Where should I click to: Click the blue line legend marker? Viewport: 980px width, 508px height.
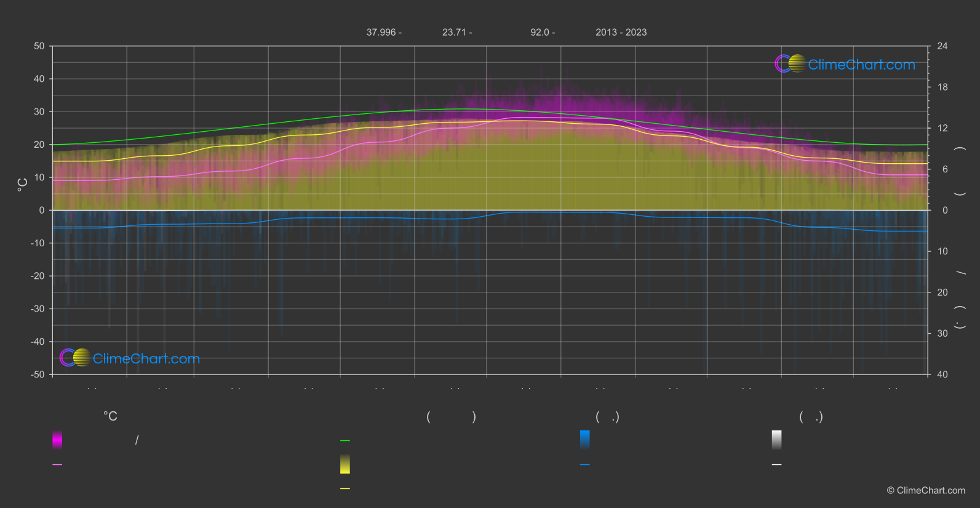(584, 465)
